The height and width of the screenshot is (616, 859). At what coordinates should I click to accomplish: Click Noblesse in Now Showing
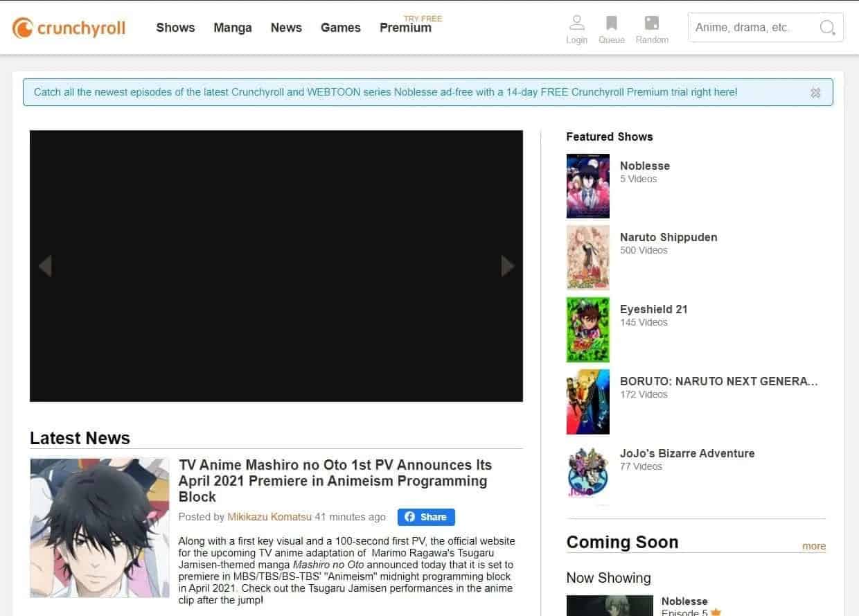(x=684, y=601)
